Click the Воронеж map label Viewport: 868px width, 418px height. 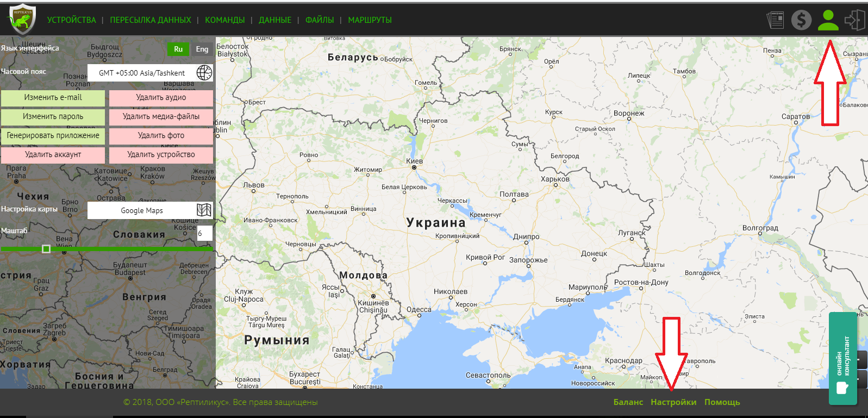pyautogui.click(x=629, y=113)
